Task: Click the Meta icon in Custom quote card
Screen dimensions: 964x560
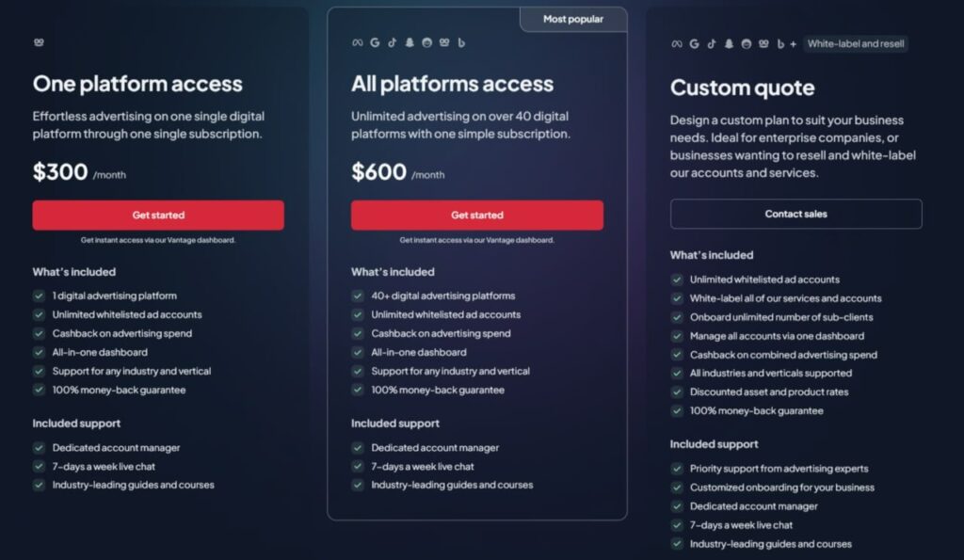Action: (x=677, y=43)
